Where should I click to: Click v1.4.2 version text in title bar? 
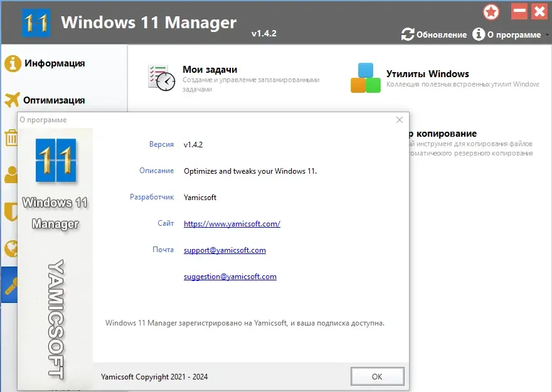click(263, 33)
